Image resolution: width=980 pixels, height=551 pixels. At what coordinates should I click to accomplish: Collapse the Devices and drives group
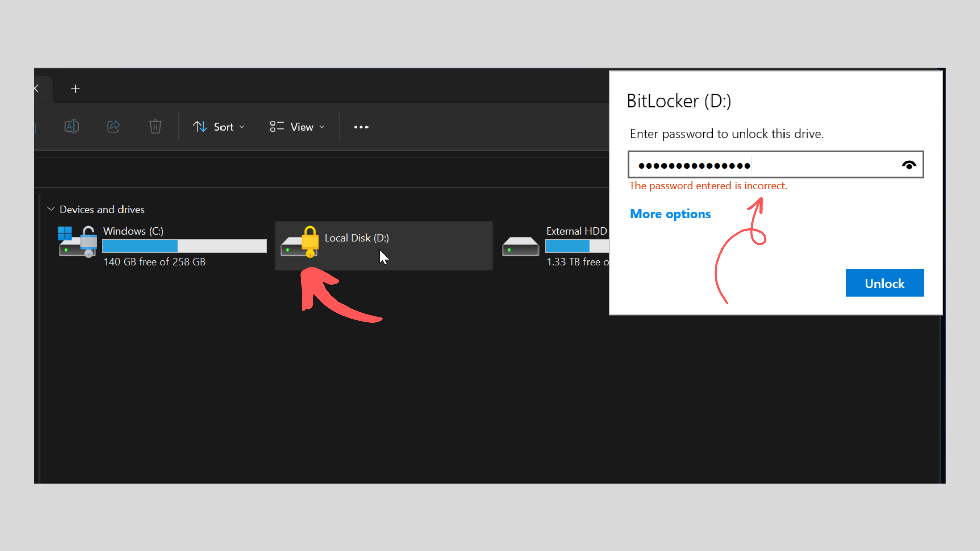[51, 209]
